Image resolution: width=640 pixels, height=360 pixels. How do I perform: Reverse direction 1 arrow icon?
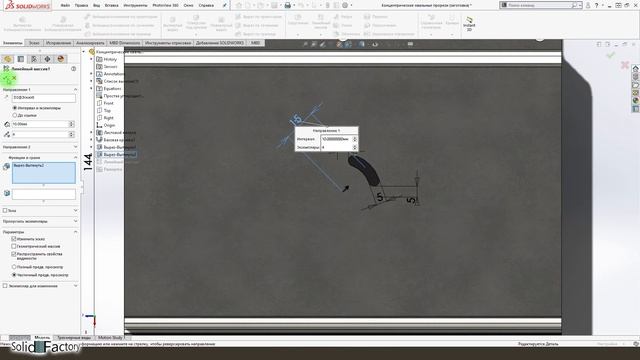coord(6,98)
